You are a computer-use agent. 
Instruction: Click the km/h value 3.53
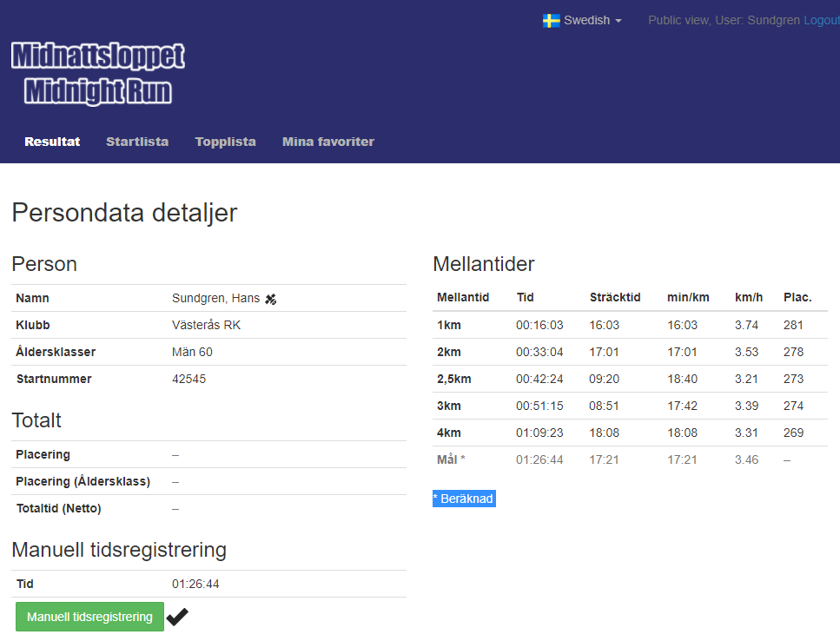pos(747,352)
